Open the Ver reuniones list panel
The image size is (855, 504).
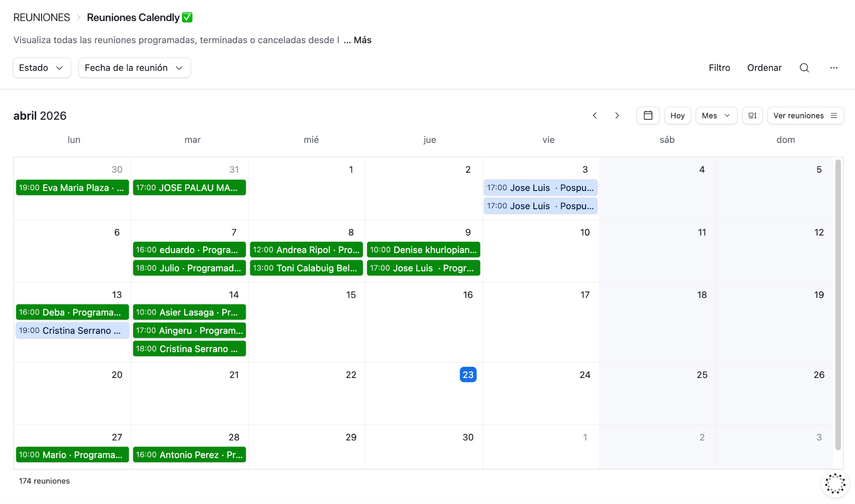[805, 115]
